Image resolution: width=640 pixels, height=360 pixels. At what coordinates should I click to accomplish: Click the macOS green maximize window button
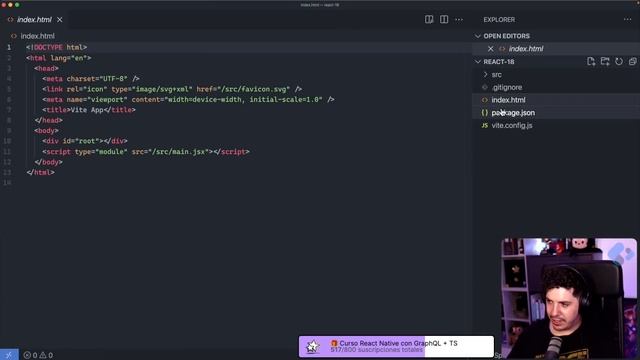[x=17, y=5]
